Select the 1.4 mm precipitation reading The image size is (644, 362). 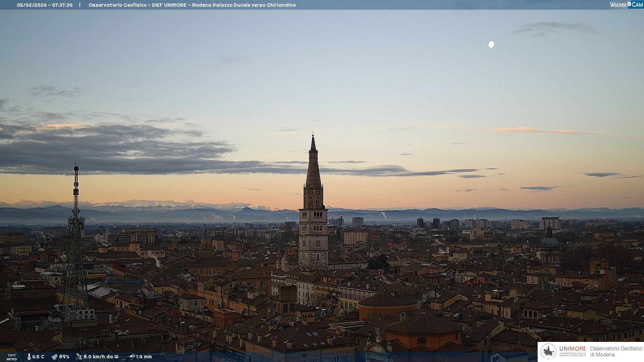[x=144, y=357]
